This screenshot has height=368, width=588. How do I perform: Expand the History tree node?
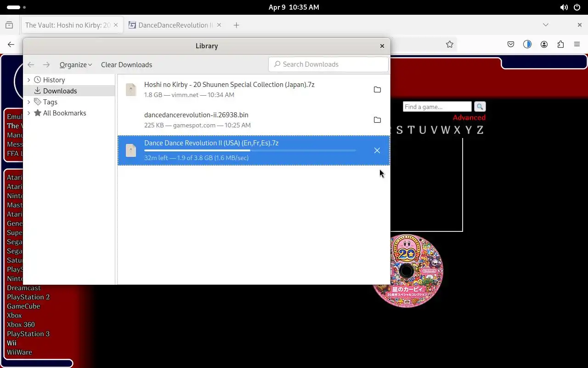point(29,80)
